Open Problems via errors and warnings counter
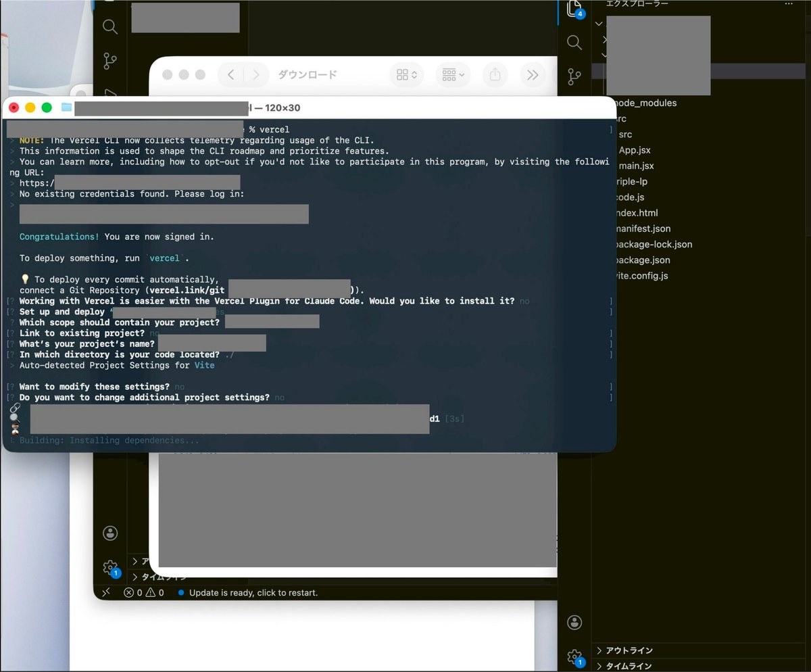This screenshot has height=672, width=811. (x=144, y=593)
